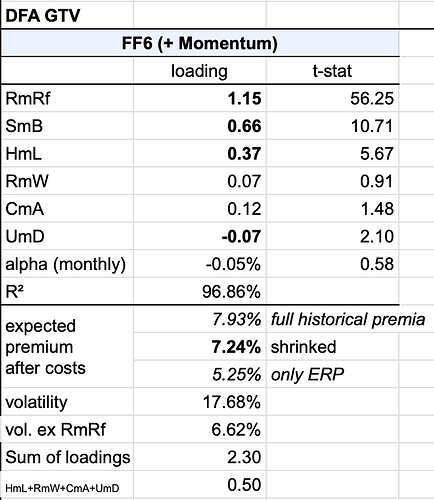Click the shrinked premium 7.24% cell
The width and height of the screenshot is (434, 500).
click(x=200, y=347)
